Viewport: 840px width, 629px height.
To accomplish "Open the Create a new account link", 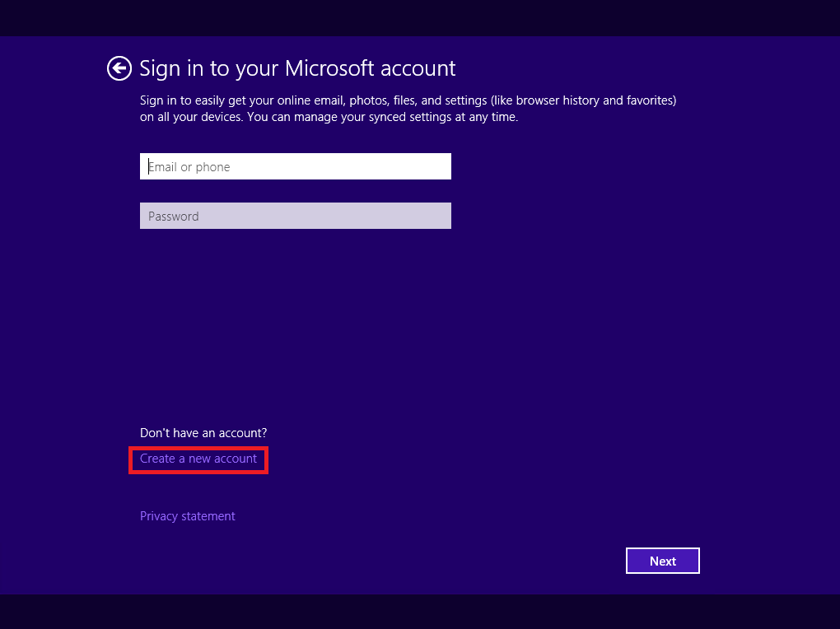I will (198, 459).
